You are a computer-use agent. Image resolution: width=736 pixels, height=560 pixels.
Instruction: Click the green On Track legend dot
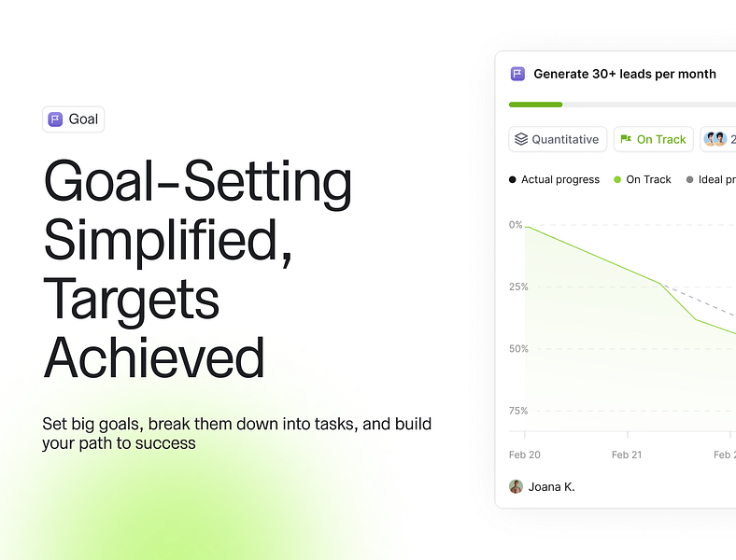point(617,179)
